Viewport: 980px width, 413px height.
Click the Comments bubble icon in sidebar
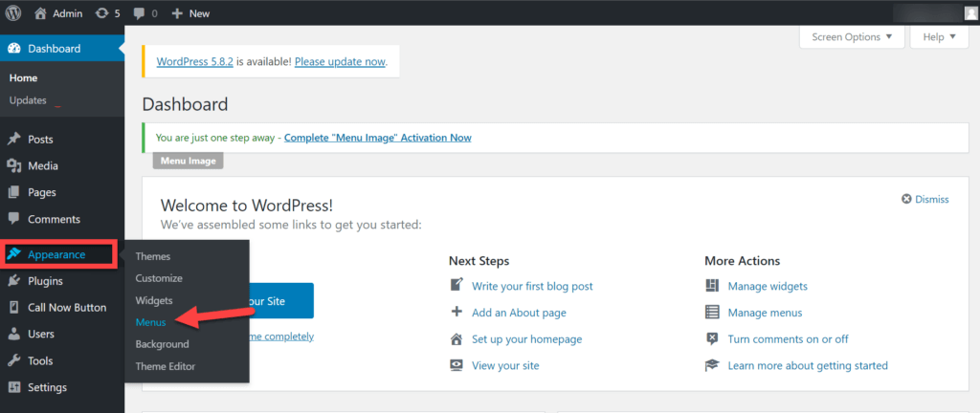(13, 219)
